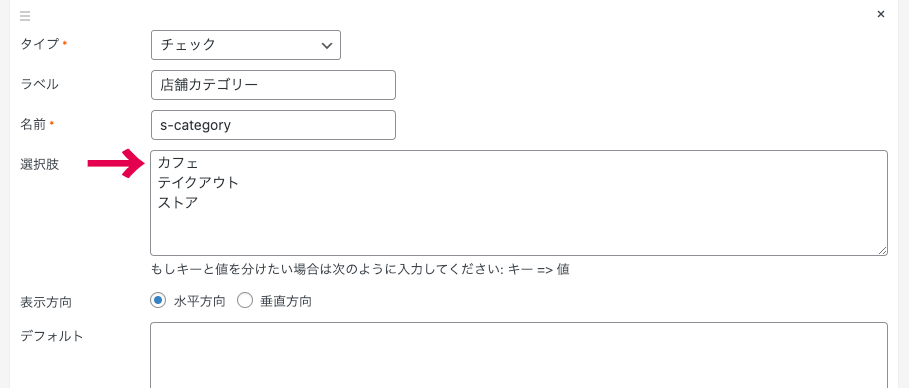Click into the 名前 field with s-category
Image resolution: width=909 pixels, height=388 pixels.
click(x=273, y=125)
